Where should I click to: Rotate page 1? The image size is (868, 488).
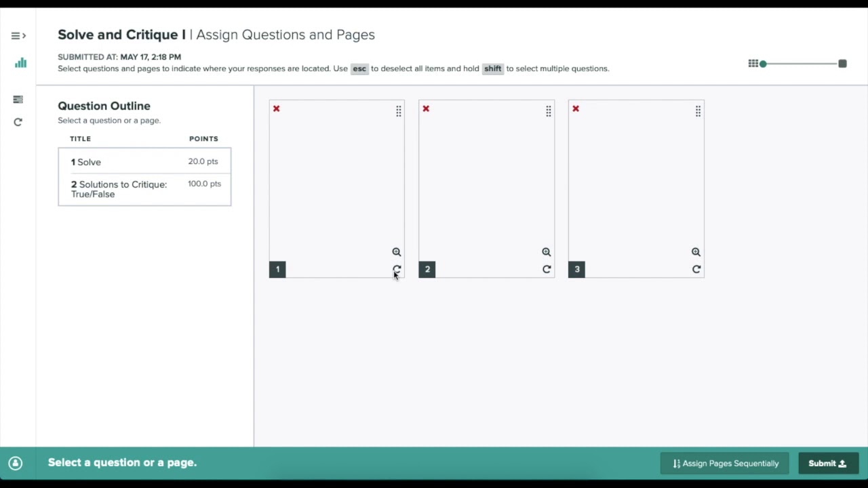pyautogui.click(x=397, y=269)
